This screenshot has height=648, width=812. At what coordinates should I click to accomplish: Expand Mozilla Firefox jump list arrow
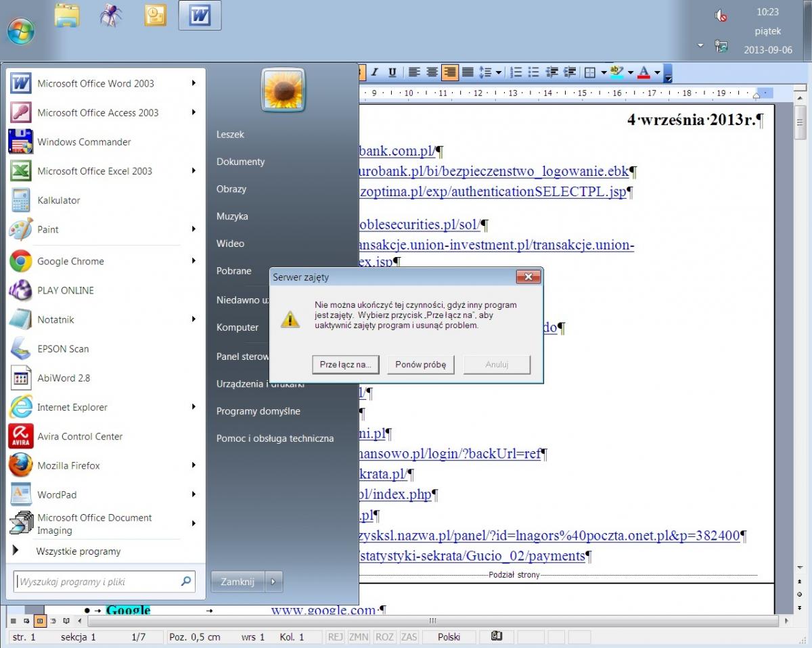194,465
